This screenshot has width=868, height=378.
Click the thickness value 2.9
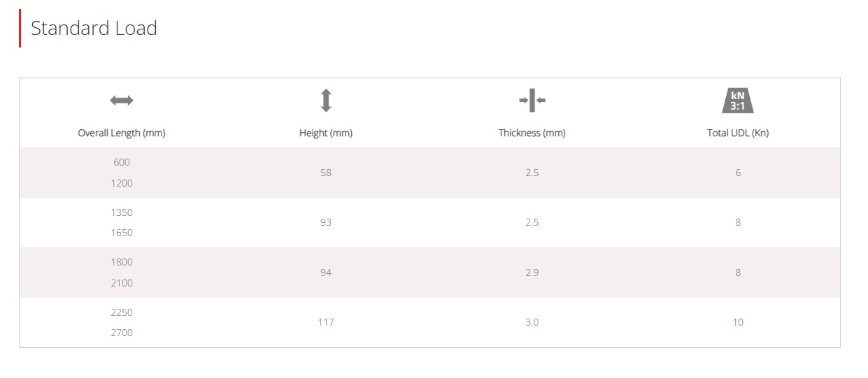[x=532, y=272]
